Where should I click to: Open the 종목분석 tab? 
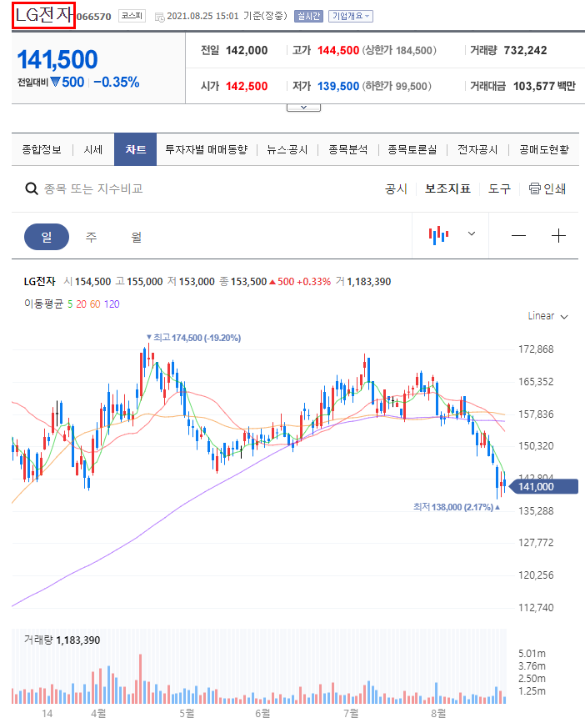pos(348,149)
